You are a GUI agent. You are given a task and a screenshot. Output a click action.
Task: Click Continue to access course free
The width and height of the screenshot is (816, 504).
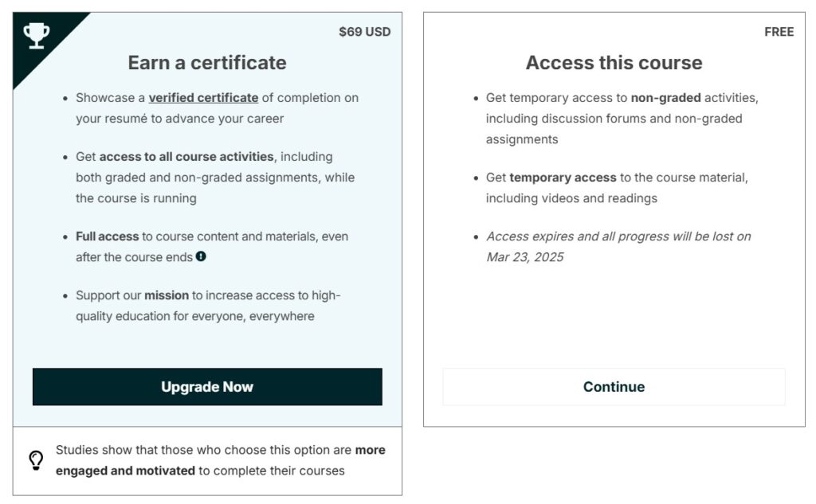[614, 387]
